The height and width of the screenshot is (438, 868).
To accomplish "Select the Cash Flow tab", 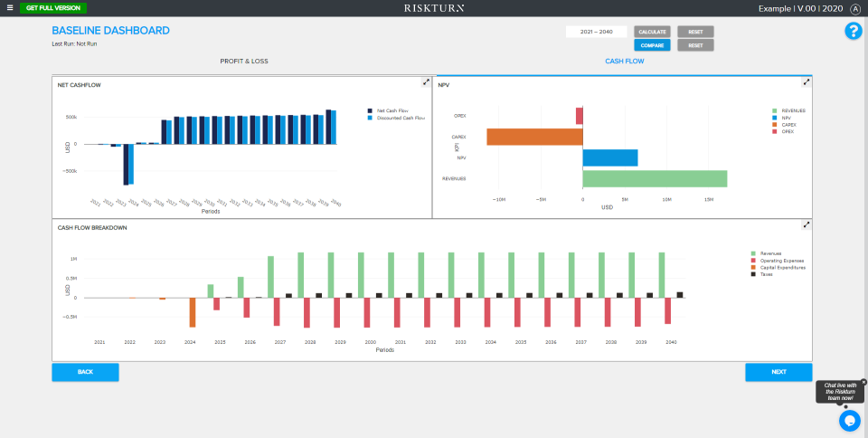I will [623, 62].
